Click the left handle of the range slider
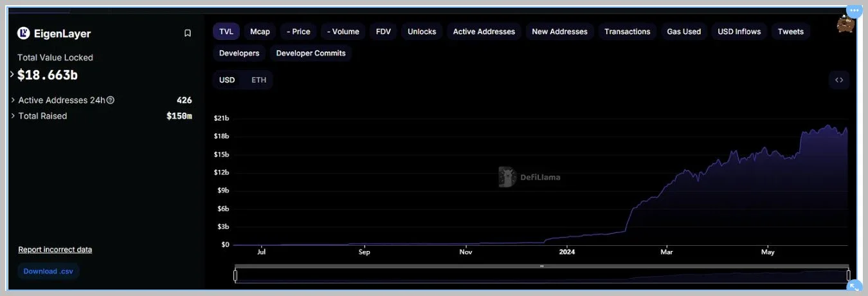Screen dimensions: 868x296 tap(235, 275)
